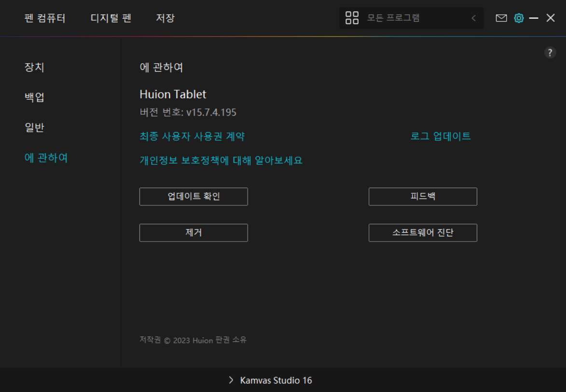Open settings via the gear icon

(x=519, y=18)
